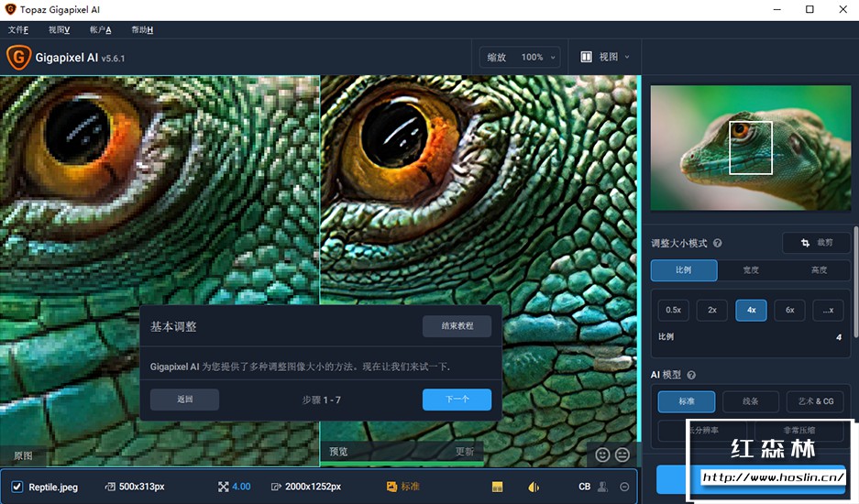859x504 pixels.
Task: Choose the 0.5x scale option
Action: coord(673,310)
